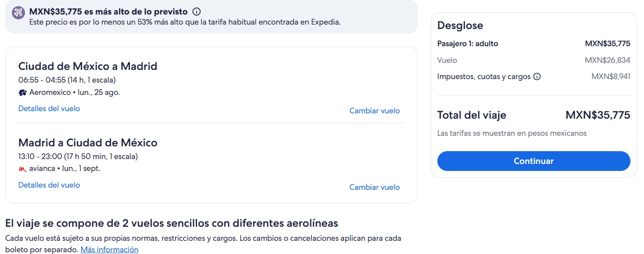Click the Vuelo MXN$26,834 price line

(533, 60)
